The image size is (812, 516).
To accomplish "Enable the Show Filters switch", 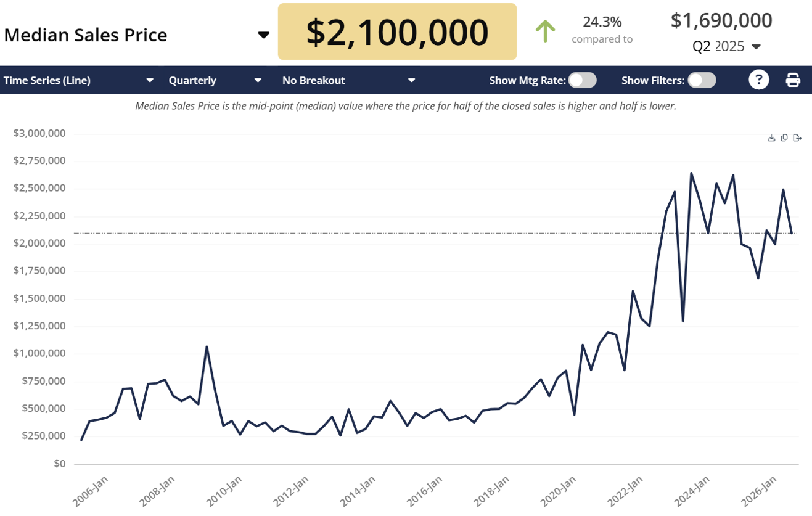I will (702, 80).
